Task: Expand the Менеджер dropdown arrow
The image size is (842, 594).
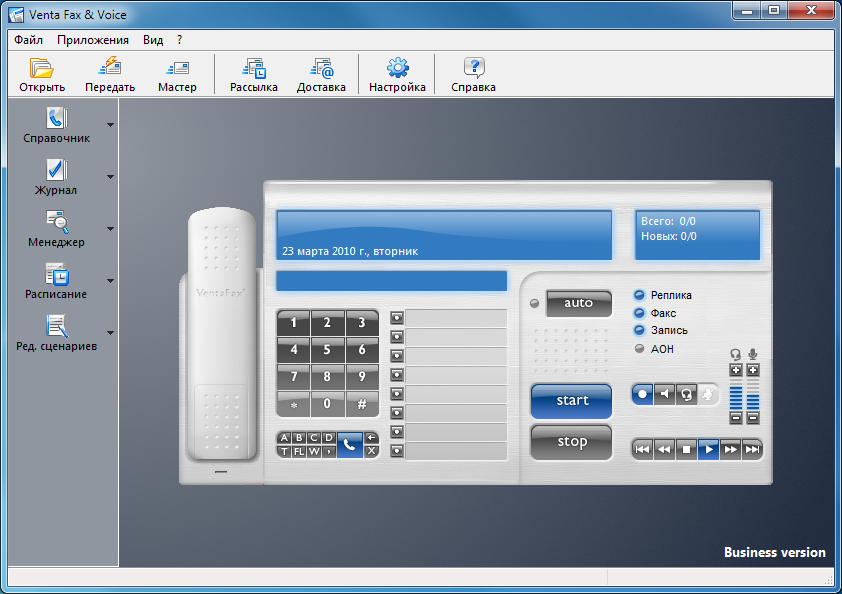Action: tap(110, 229)
